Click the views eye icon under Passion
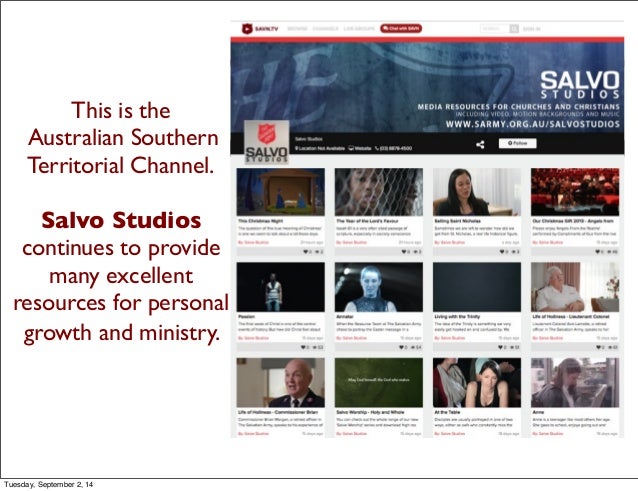This screenshot has width=638, height=491. [x=315, y=347]
